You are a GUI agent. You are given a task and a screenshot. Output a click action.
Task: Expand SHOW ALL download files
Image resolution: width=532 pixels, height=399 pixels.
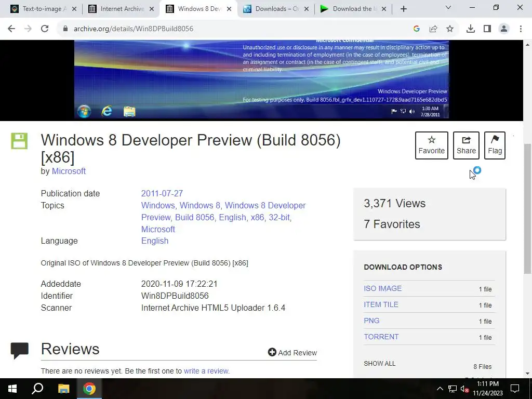(x=379, y=364)
